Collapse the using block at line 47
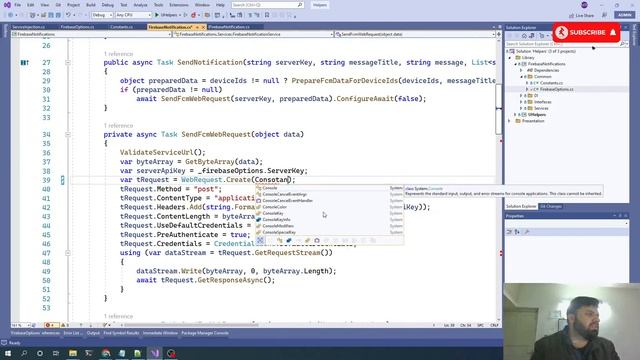This screenshot has width=640, height=360. click(68, 253)
